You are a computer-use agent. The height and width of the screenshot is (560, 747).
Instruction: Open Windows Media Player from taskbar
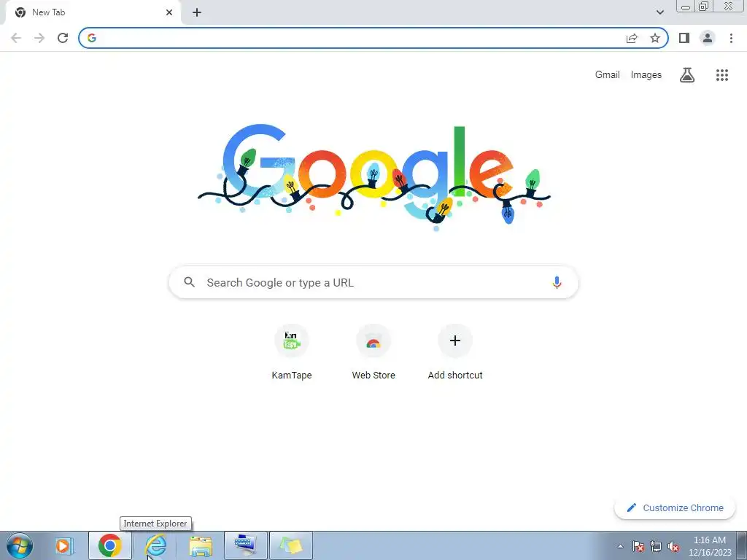click(x=64, y=545)
